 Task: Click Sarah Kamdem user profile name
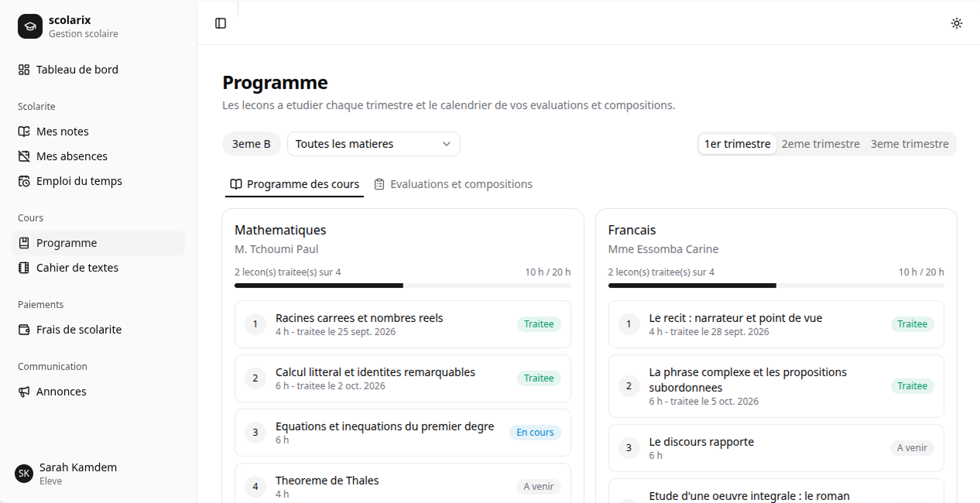[x=78, y=467]
